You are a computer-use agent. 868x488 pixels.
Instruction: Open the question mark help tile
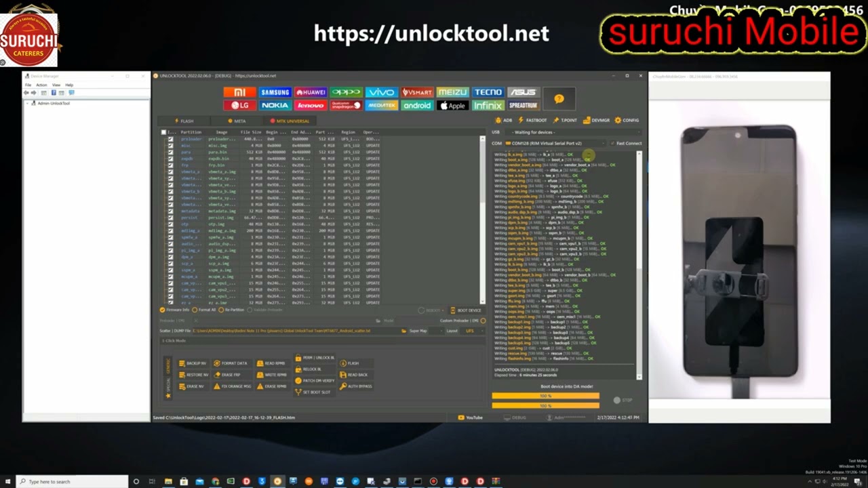point(559,99)
